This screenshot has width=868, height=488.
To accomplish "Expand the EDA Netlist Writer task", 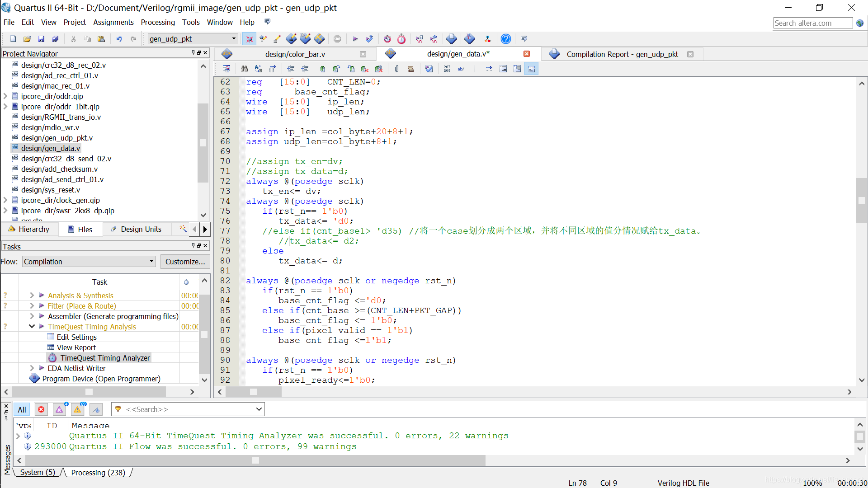I will tap(32, 368).
